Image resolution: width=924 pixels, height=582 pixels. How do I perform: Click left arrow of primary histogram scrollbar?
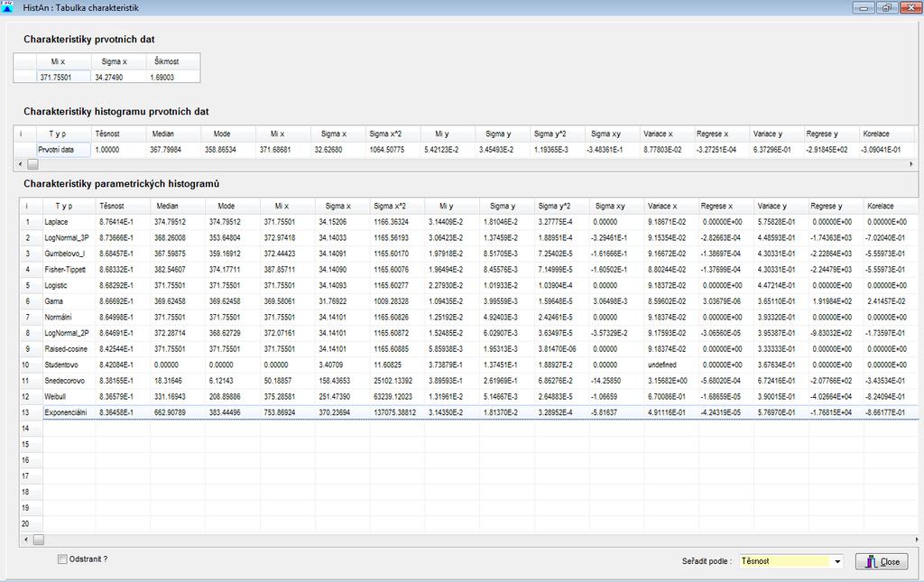point(21,164)
